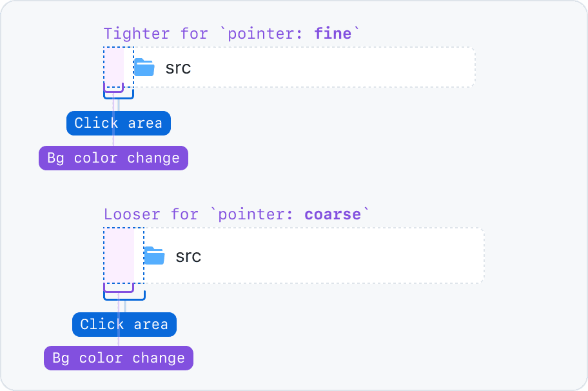The height and width of the screenshot is (391, 588).
Task: Click the purple bracket under the fine pointer row
Action: 113,91
